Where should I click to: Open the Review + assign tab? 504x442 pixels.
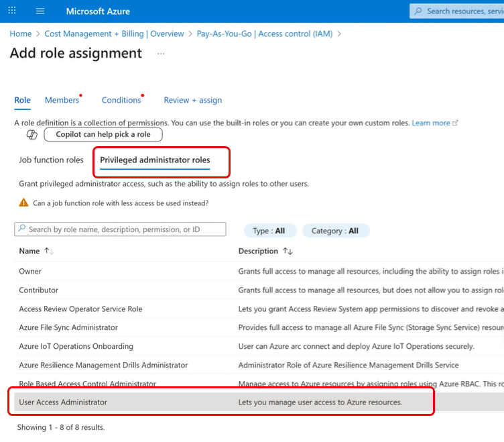point(192,100)
